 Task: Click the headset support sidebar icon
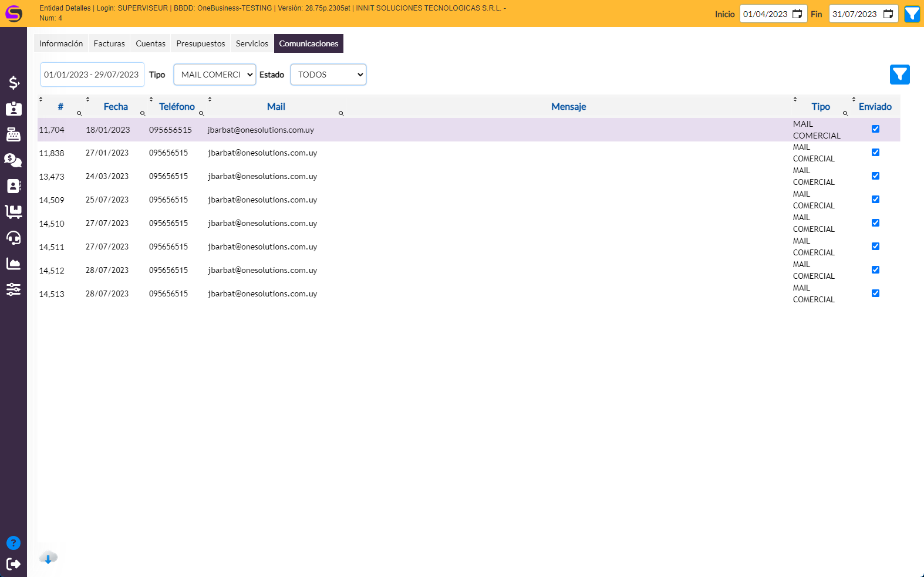click(x=14, y=238)
